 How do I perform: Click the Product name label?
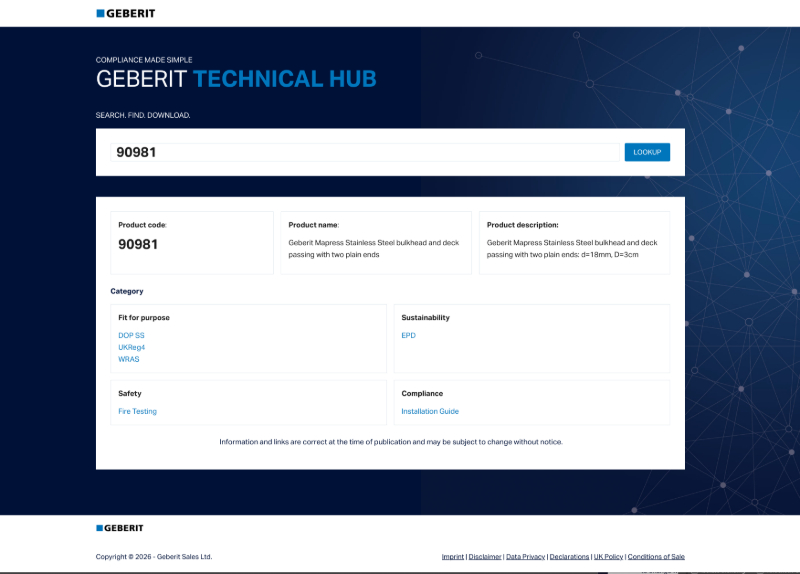(313, 225)
